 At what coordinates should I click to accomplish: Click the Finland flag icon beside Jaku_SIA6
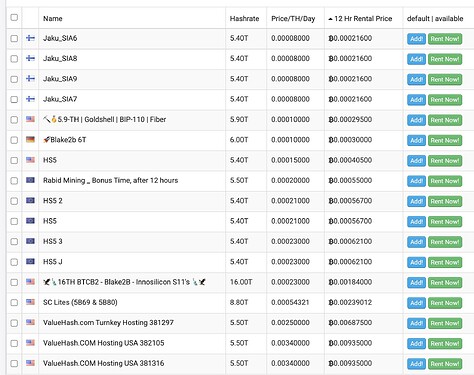click(30, 38)
